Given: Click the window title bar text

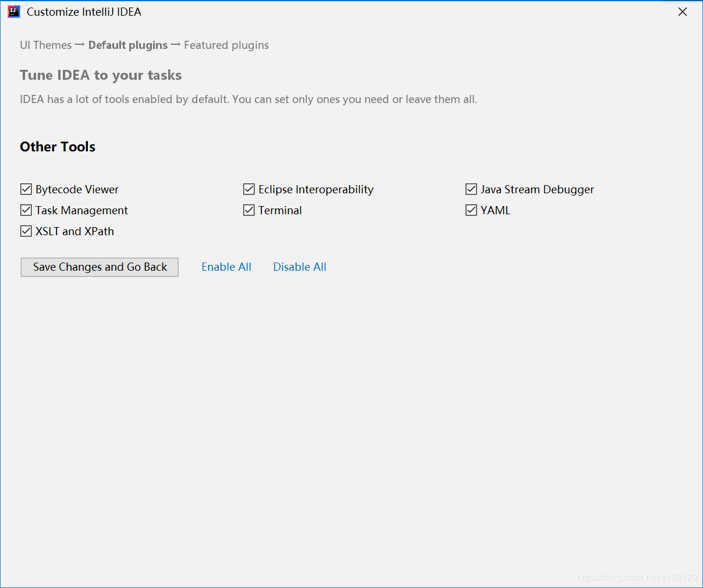Looking at the screenshot, I should point(84,12).
